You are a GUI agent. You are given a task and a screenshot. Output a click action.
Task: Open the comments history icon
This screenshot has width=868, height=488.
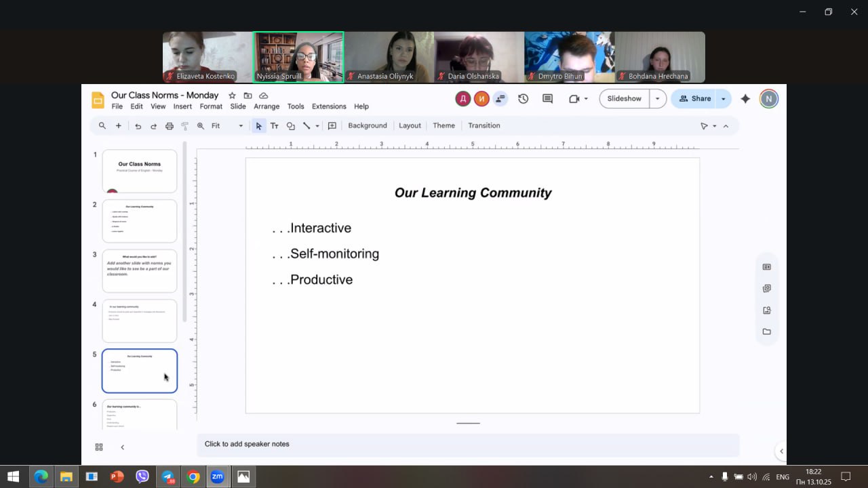(547, 99)
